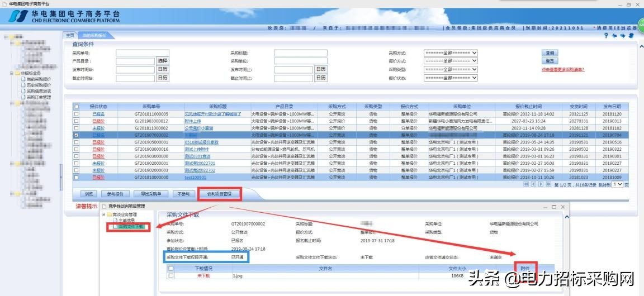This screenshot has width=644, height=296.
Task: Collapse the 竞谈业务管理 tree node
Action: coord(103,214)
